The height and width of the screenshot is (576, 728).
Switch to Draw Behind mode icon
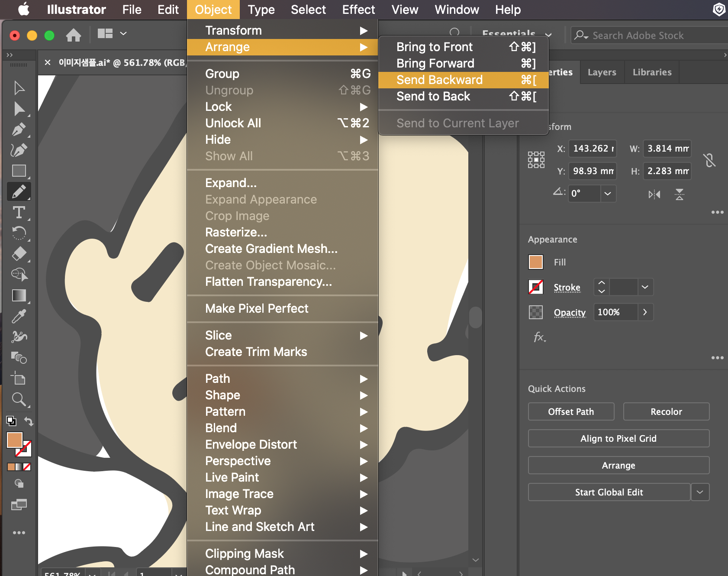pyautogui.click(x=19, y=483)
